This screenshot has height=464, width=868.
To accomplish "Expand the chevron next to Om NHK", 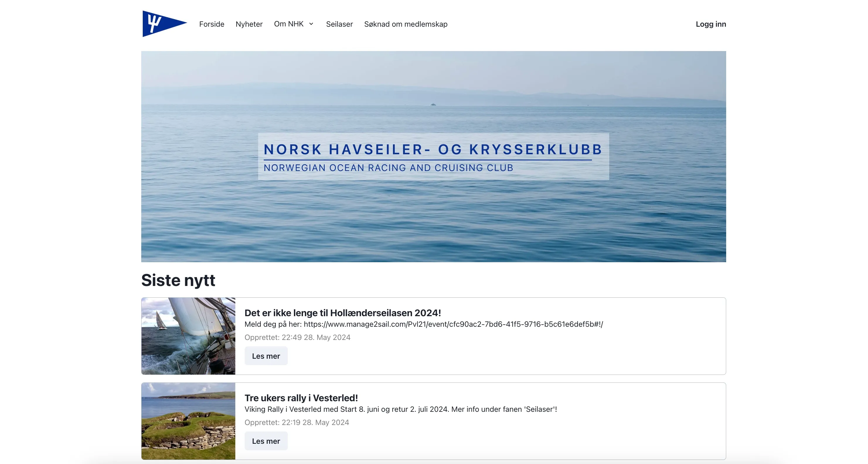I will [311, 24].
